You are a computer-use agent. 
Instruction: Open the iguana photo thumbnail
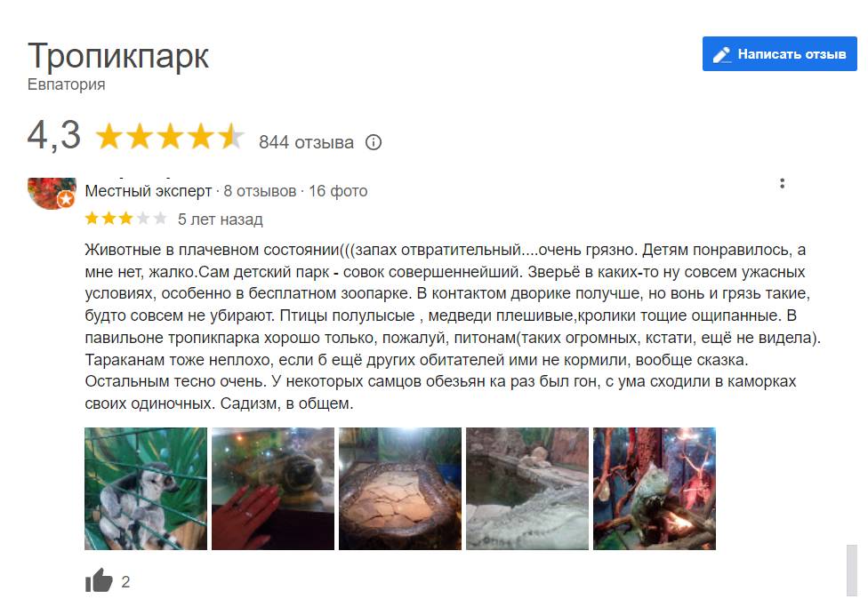point(655,488)
